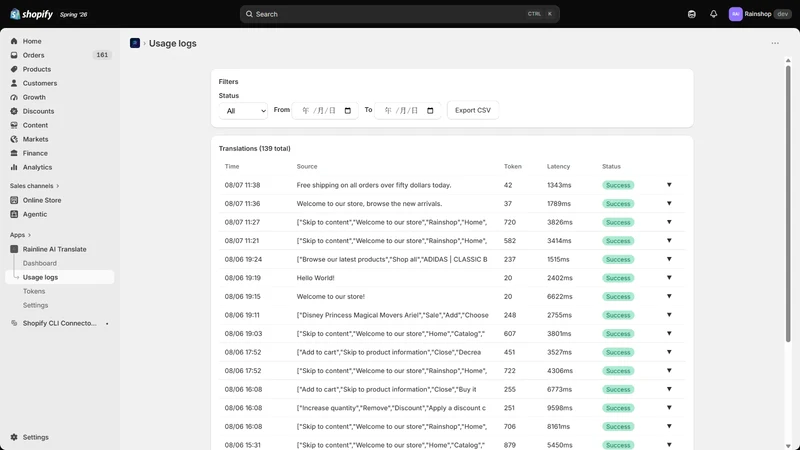This screenshot has height=450, width=800.
Task: Click Translations (139 total) heading
Action: click(x=255, y=148)
